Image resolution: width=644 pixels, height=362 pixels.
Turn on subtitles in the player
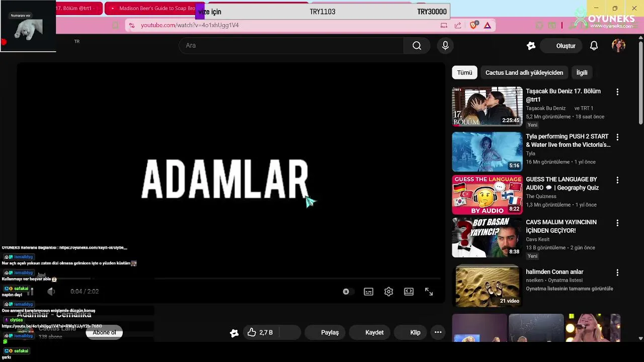pos(369,292)
